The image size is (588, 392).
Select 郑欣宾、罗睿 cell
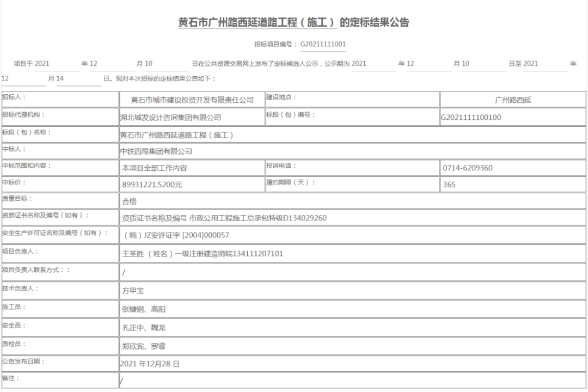tap(352, 346)
